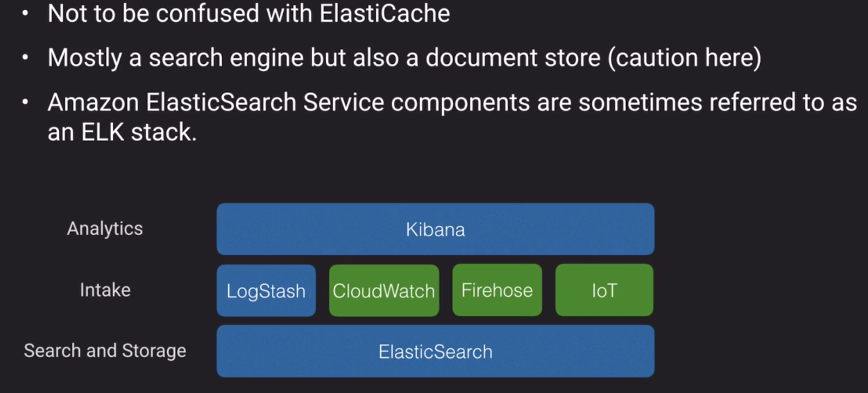Viewport: 868px width, 393px height.
Task: Click the words 'search engine'
Action: point(226,59)
